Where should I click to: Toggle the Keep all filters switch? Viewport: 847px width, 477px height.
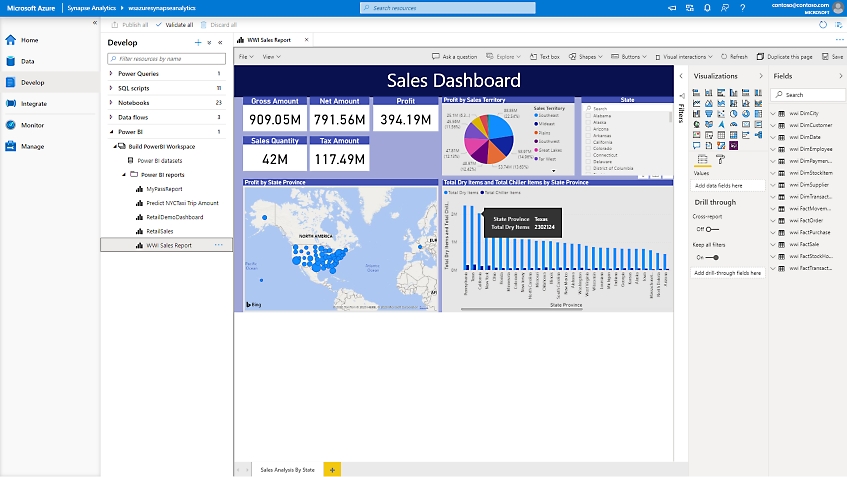711,257
